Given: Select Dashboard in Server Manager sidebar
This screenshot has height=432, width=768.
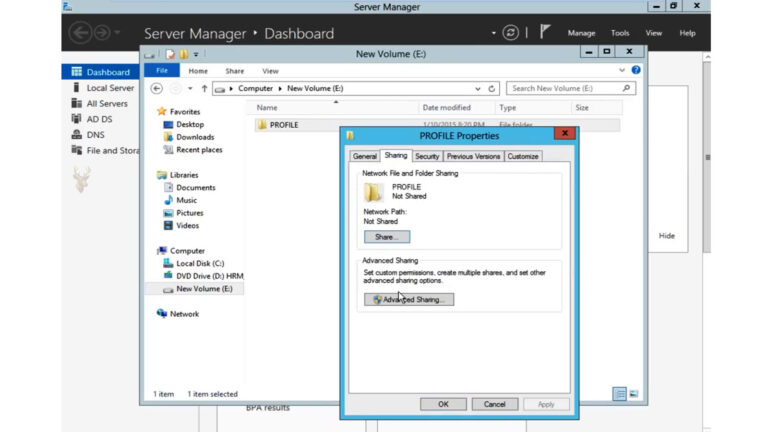Looking at the screenshot, I should [100, 72].
